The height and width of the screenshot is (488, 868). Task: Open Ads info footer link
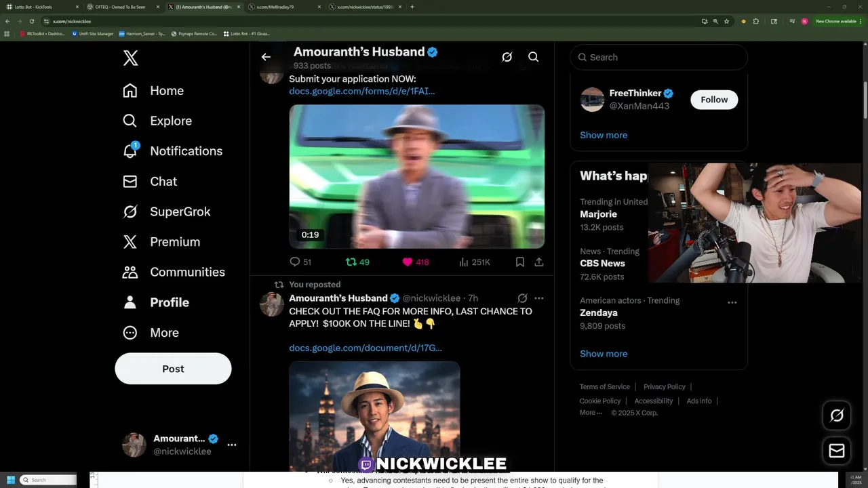coord(699,401)
